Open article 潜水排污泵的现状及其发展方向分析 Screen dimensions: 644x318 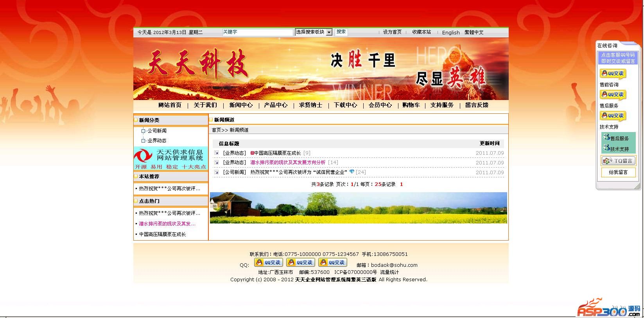[287, 163]
